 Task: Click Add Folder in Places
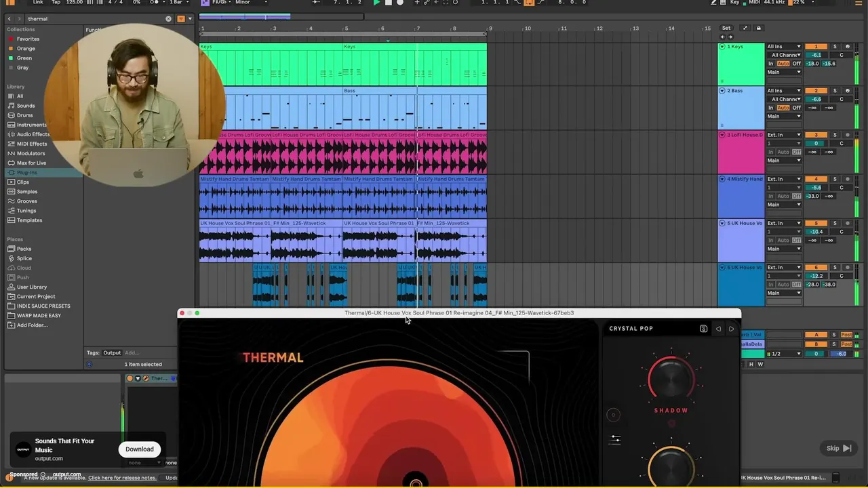[32, 325]
